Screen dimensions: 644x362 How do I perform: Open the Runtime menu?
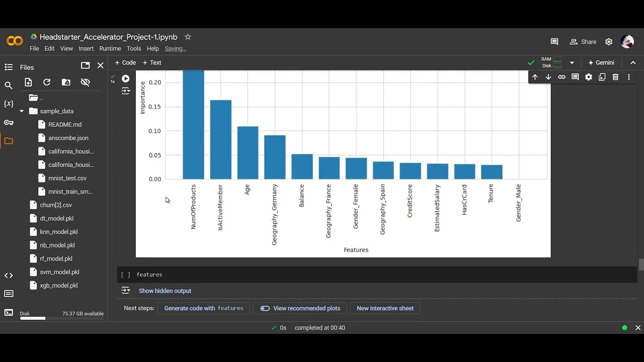click(110, 49)
